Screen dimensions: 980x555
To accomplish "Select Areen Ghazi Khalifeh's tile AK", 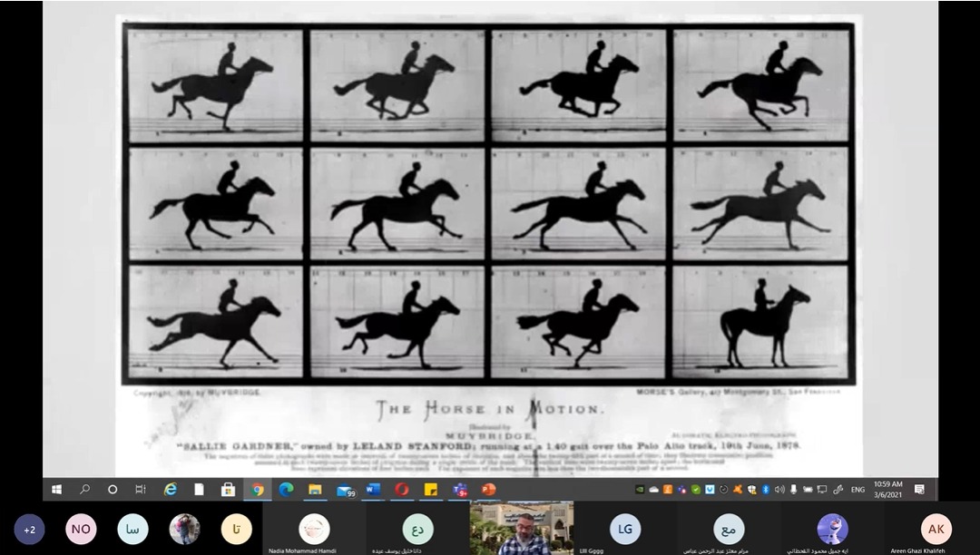I will tap(936, 528).
